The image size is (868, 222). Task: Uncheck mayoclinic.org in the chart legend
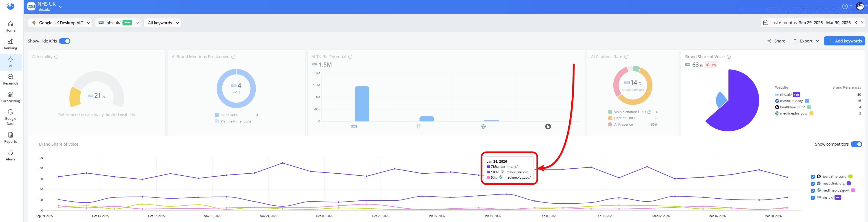pyautogui.click(x=812, y=183)
